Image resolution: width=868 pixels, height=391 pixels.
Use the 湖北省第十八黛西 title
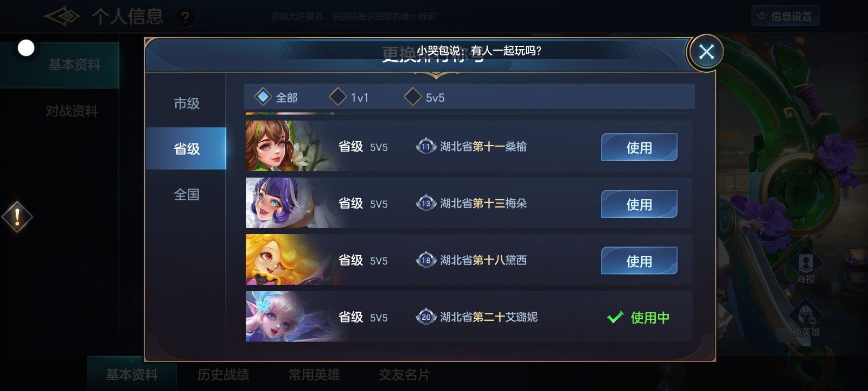point(639,261)
